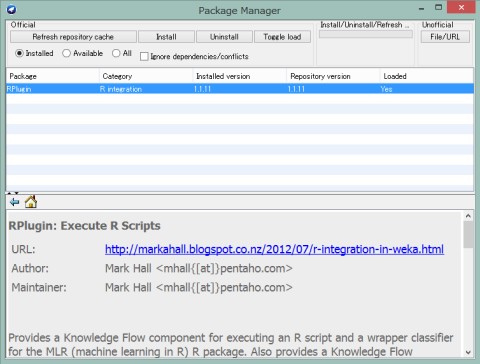This screenshot has width=480, height=364.
Task: Sort by the Loaded column header
Action: coord(427,76)
